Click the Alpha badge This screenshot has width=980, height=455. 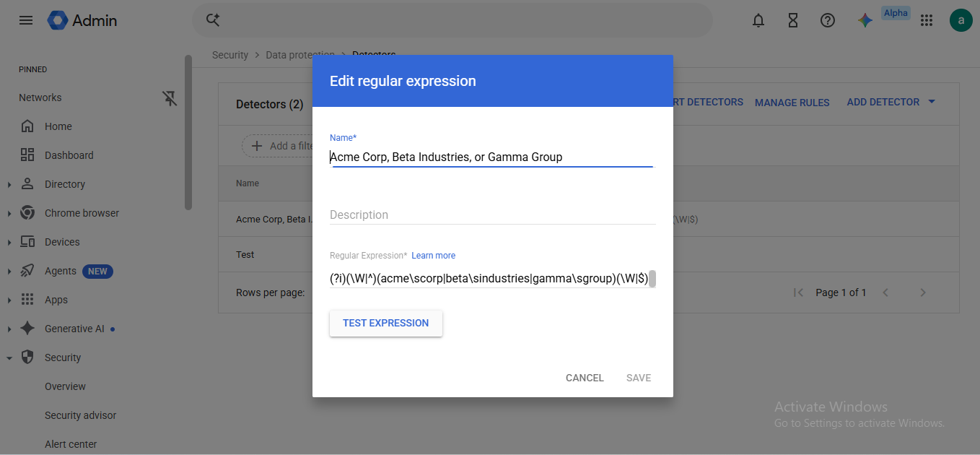tap(896, 13)
